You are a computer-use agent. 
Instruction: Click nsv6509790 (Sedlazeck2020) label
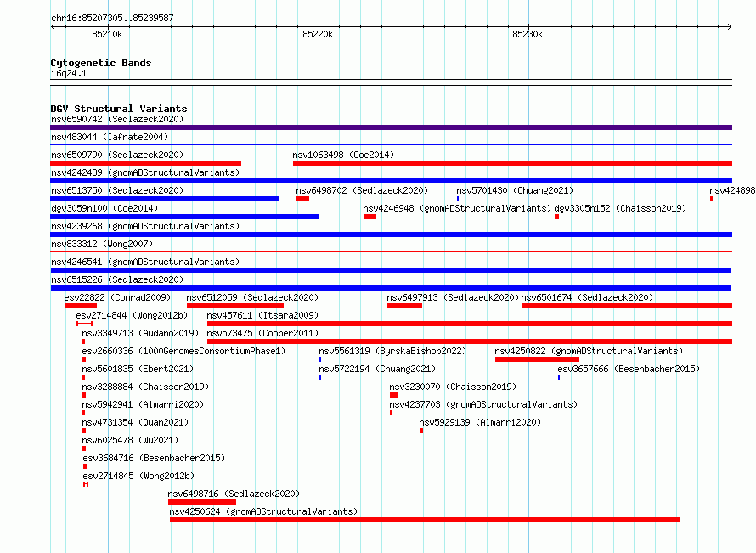117,155
